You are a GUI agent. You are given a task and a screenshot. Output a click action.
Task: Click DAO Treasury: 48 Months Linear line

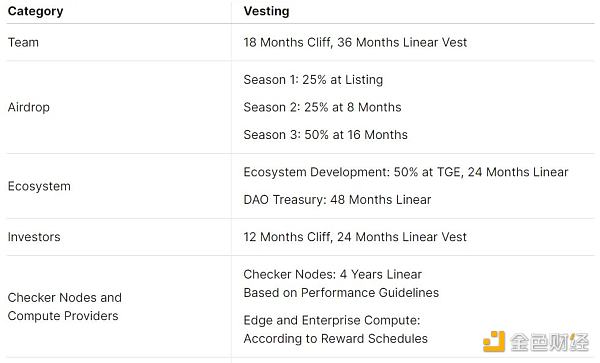(x=337, y=200)
